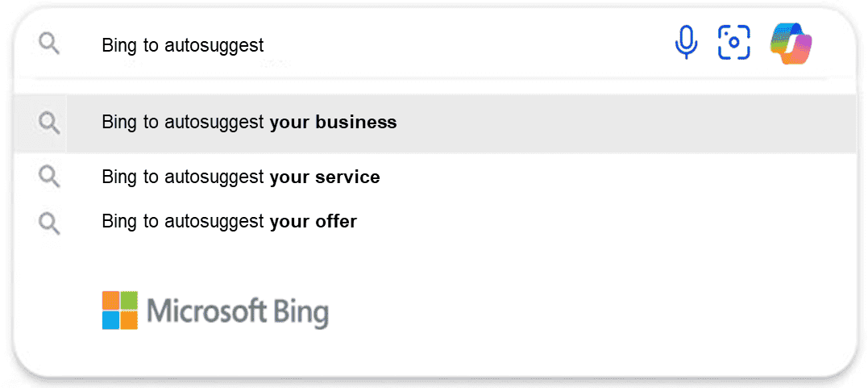The width and height of the screenshot is (868, 392).
Task: Select suggestion 'Bing to autosuggest your service'
Action: [x=241, y=177]
